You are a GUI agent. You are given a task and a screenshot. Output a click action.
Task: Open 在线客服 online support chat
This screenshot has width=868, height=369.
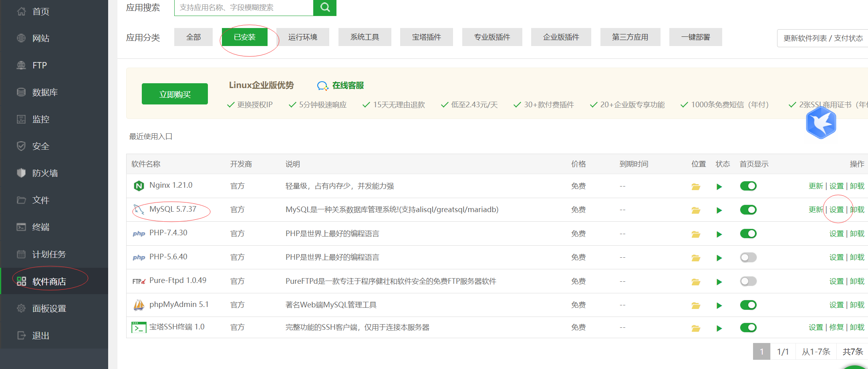340,85
